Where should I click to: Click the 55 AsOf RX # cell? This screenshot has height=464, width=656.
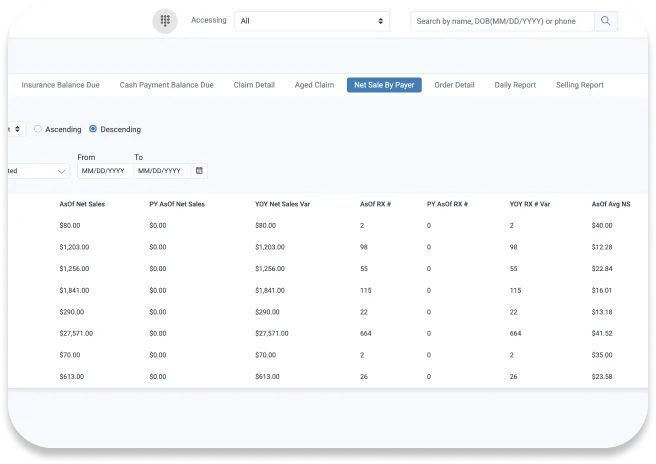coord(364,269)
